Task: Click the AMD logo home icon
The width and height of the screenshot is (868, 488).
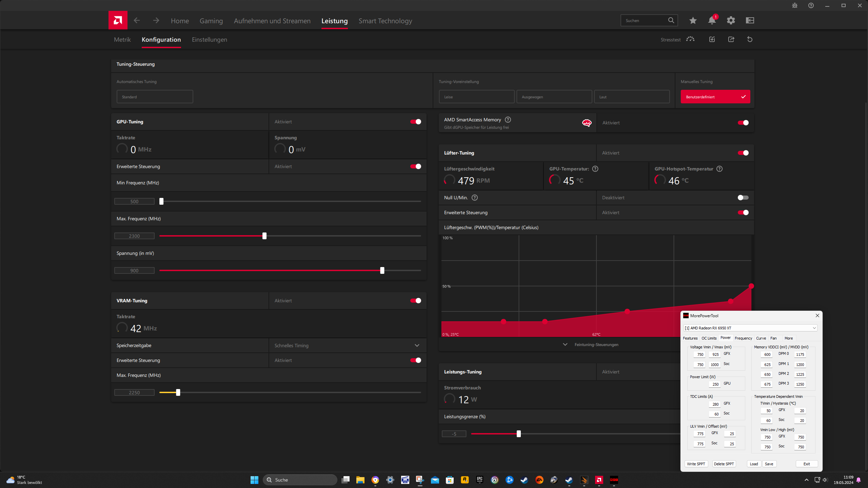Action: (x=118, y=20)
